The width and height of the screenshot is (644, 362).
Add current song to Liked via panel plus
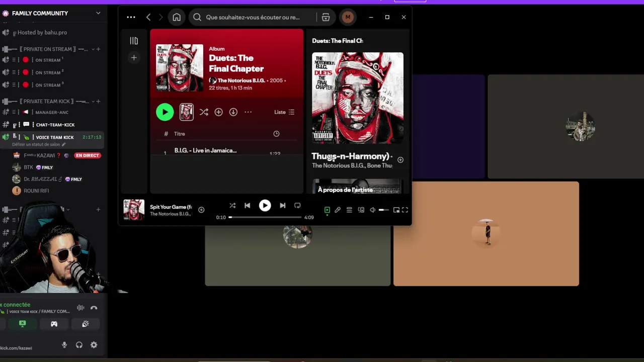click(x=400, y=160)
